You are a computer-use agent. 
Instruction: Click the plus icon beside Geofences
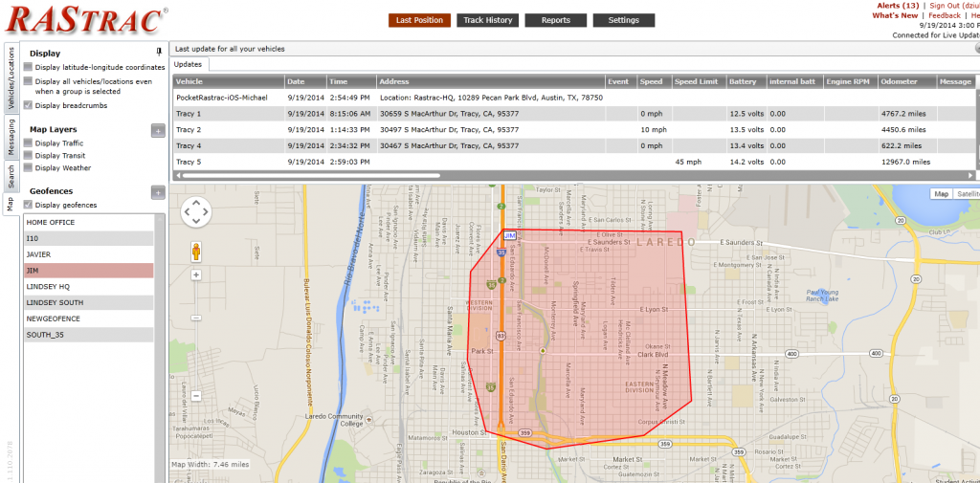click(158, 192)
